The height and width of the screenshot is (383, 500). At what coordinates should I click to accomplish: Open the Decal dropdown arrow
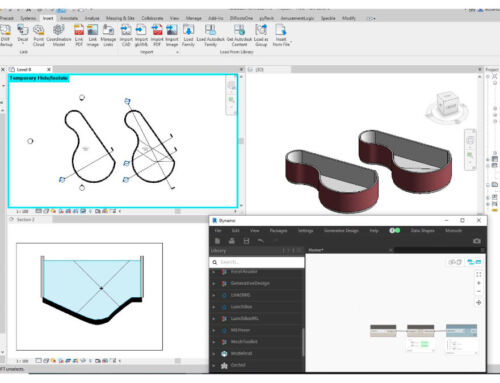click(x=23, y=44)
